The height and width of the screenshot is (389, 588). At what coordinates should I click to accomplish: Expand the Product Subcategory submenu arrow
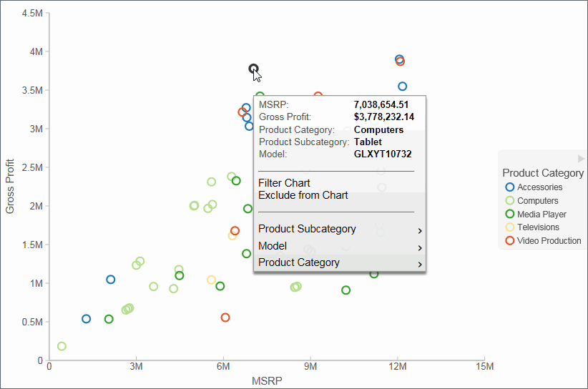click(x=420, y=230)
